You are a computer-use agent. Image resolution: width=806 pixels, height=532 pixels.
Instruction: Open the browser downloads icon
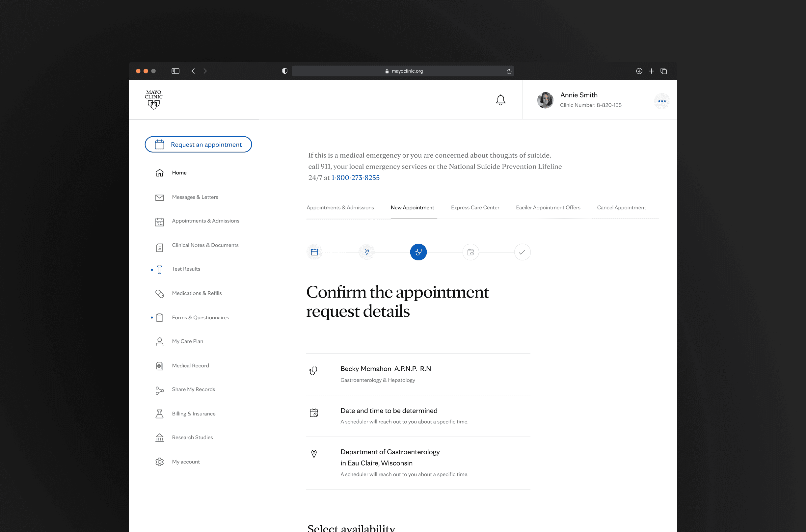[x=639, y=71]
